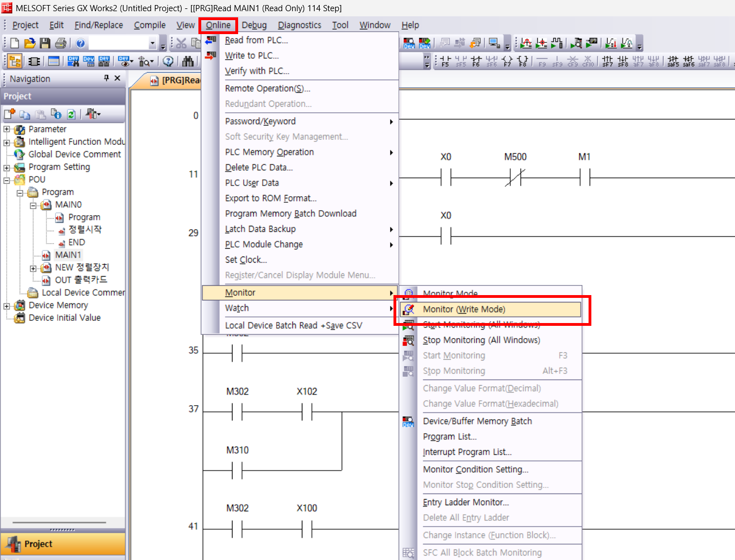Open the toolbar combo box dropdown
Viewport: 735px width, 560px height.
(x=153, y=43)
